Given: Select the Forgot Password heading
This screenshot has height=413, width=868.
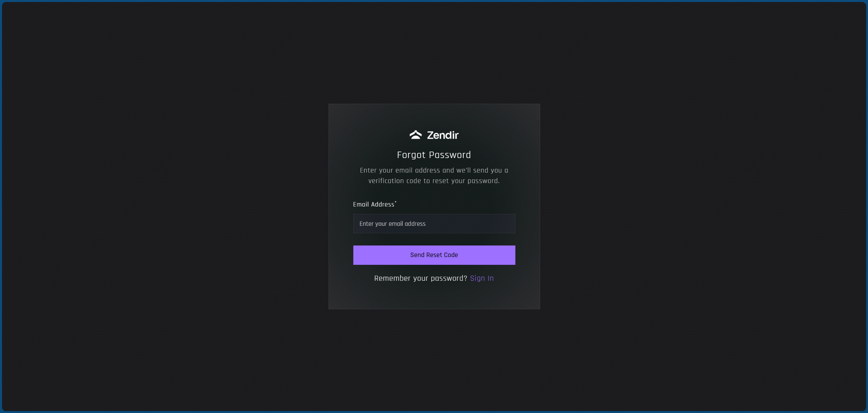Looking at the screenshot, I should pos(434,155).
